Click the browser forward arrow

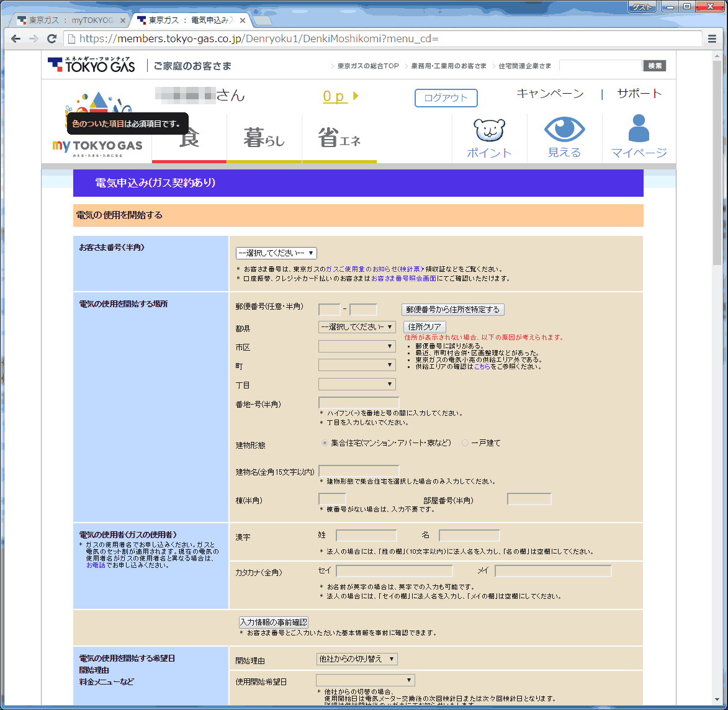tap(34, 39)
